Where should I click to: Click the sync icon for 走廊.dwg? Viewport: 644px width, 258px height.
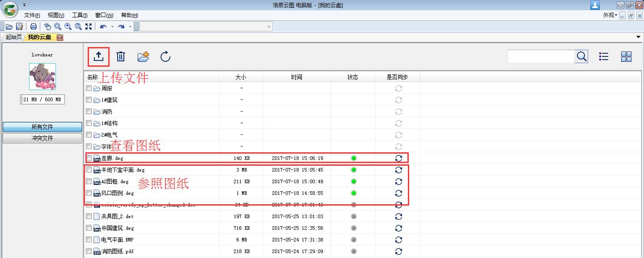click(398, 158)
